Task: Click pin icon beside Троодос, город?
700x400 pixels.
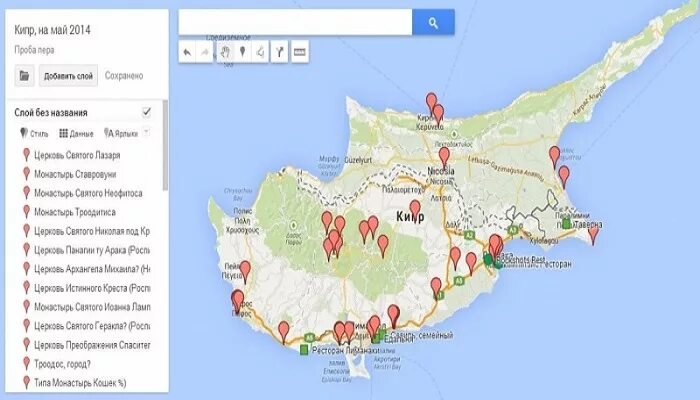Action: [x=26, y=364]
